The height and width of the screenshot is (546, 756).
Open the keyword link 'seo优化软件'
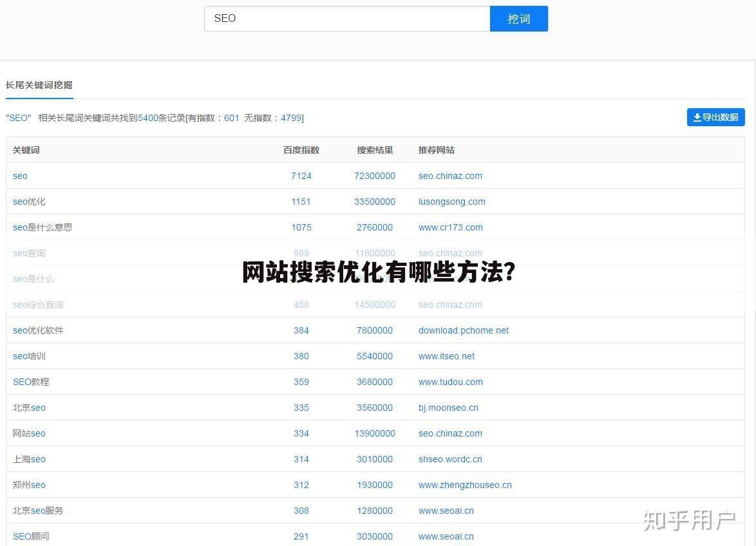[38, 330]
